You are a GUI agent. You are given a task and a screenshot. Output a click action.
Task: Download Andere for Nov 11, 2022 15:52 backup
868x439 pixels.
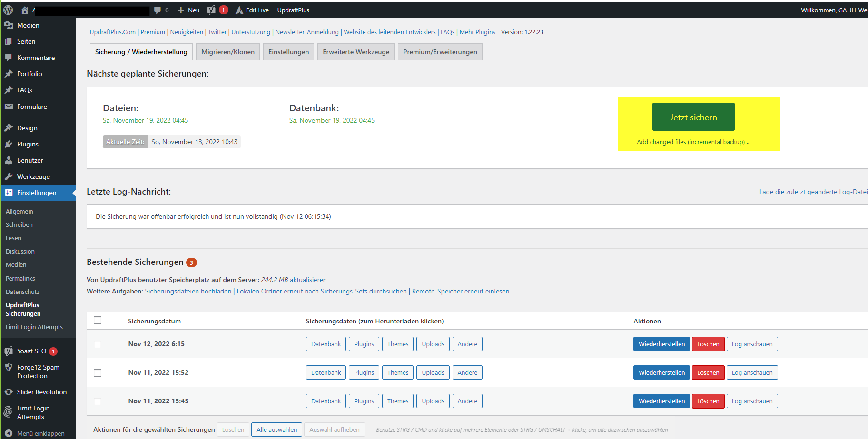[467, 372]
